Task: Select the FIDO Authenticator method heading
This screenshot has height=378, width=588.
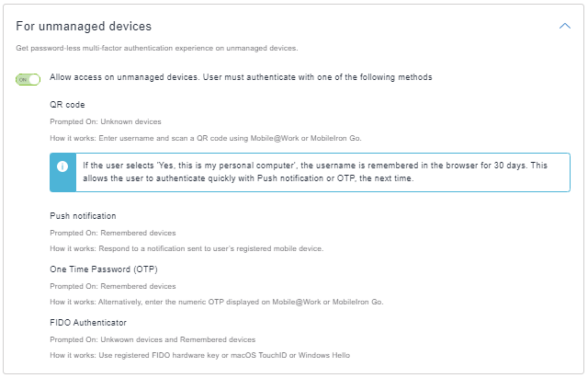Action: (x=88, y=323)
